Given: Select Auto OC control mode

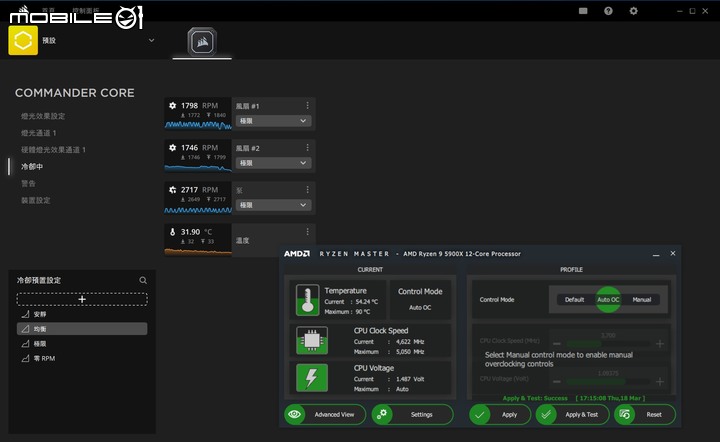Looking at the screenshot, I should (x=608, y=300).
